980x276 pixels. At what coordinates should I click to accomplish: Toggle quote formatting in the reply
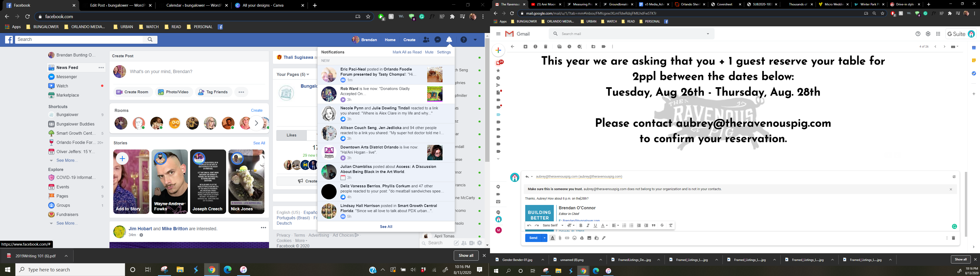coord(654,226)
